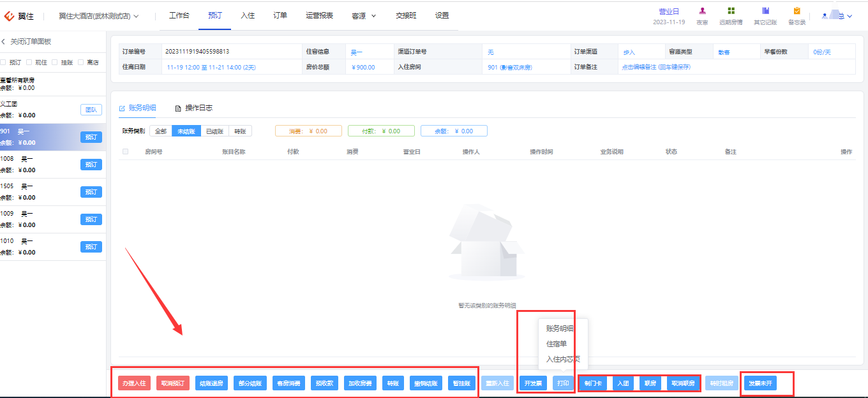Click room link 901 (影音双床房)

coord(510,67)
